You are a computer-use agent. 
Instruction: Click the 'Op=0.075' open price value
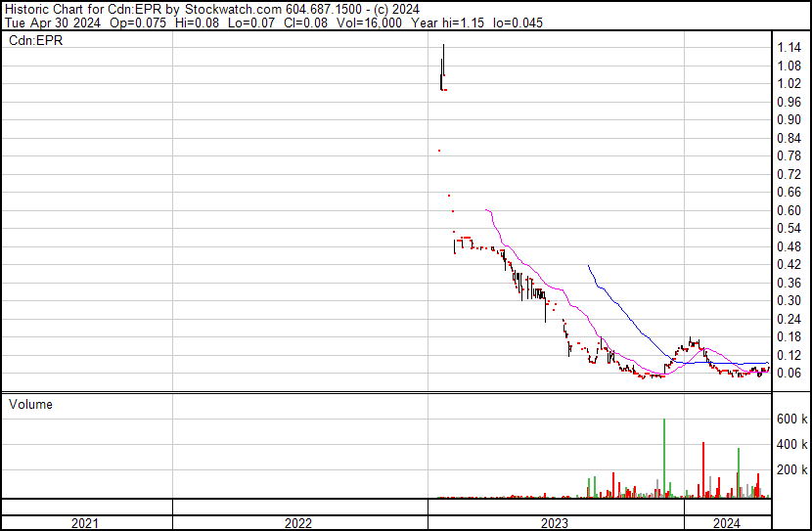pyautogui.click(x=138, y=22)
